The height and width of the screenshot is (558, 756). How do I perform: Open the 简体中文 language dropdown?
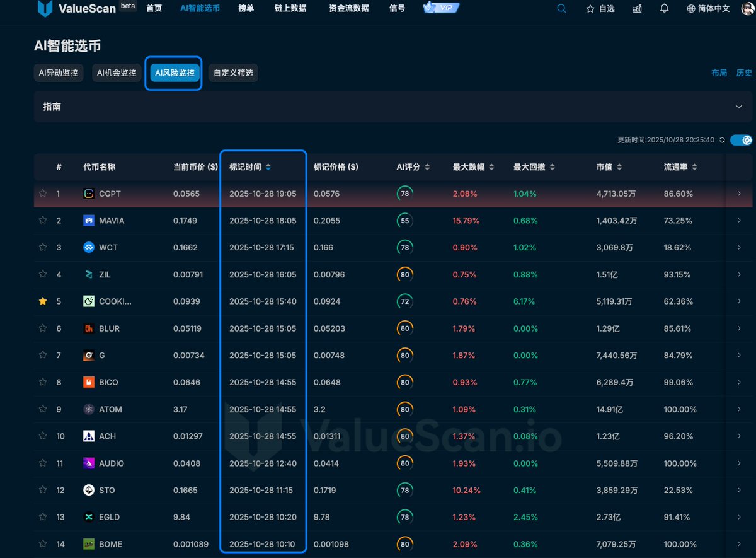tap(709, 9)
